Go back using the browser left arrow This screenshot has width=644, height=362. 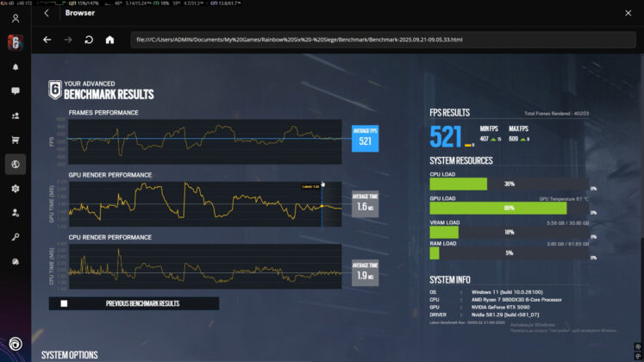point(47,40)
